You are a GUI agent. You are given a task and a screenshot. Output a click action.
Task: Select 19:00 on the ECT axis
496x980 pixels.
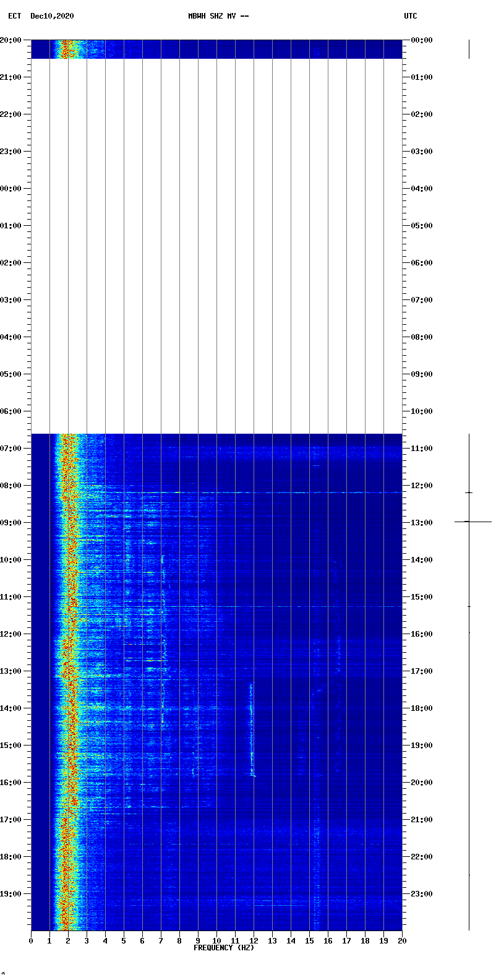pos(12,894)
